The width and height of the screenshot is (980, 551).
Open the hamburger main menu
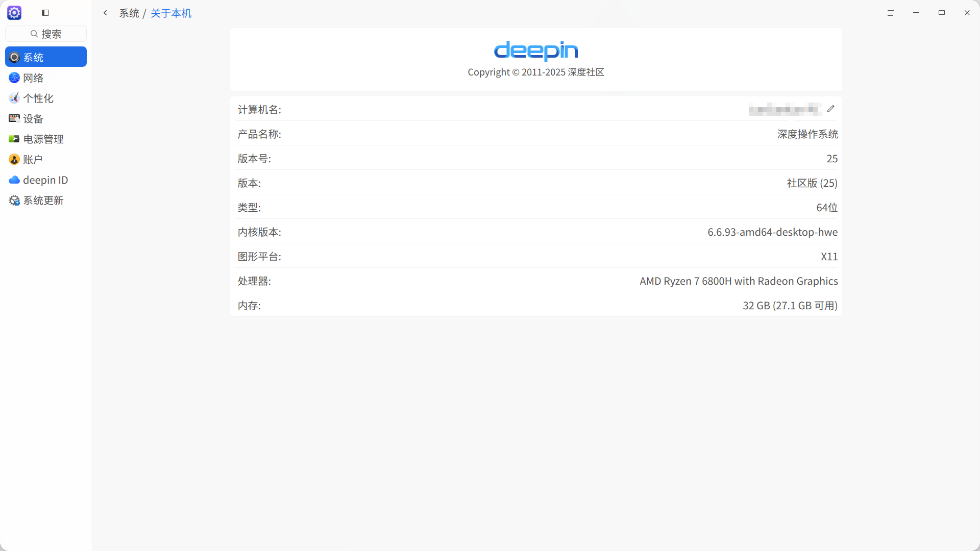[x=891, y=13]
